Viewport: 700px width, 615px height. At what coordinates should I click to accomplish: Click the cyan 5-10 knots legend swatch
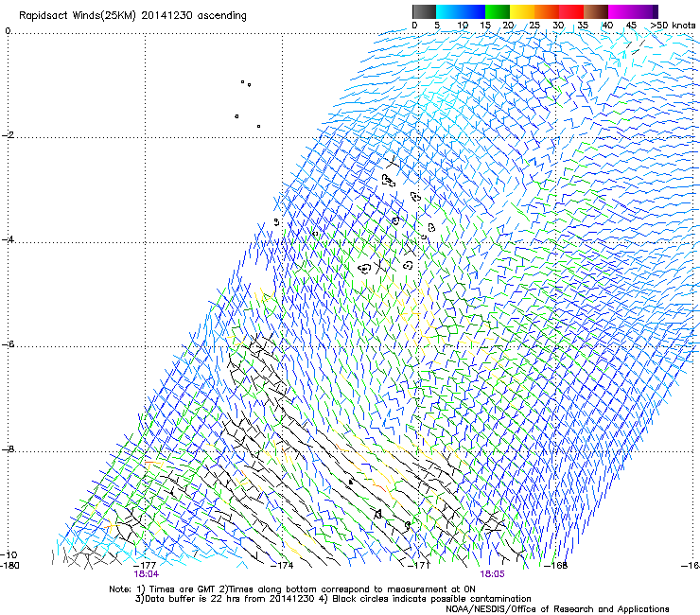pos(448,11)
